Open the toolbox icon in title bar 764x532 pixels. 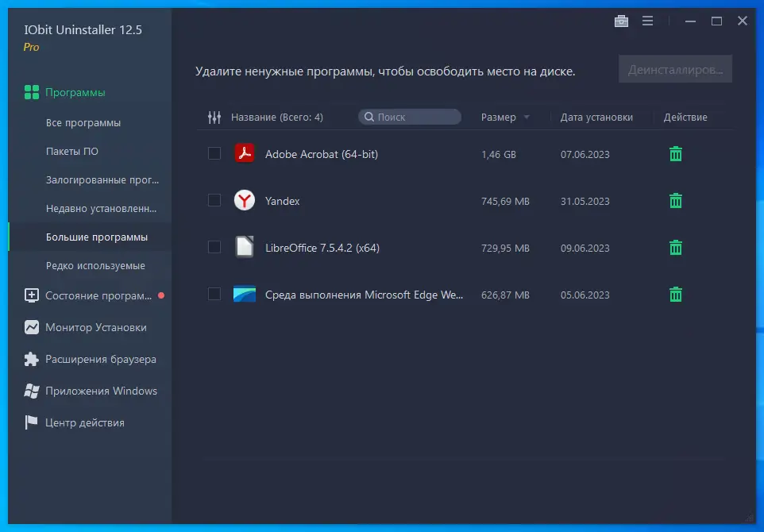621,21
